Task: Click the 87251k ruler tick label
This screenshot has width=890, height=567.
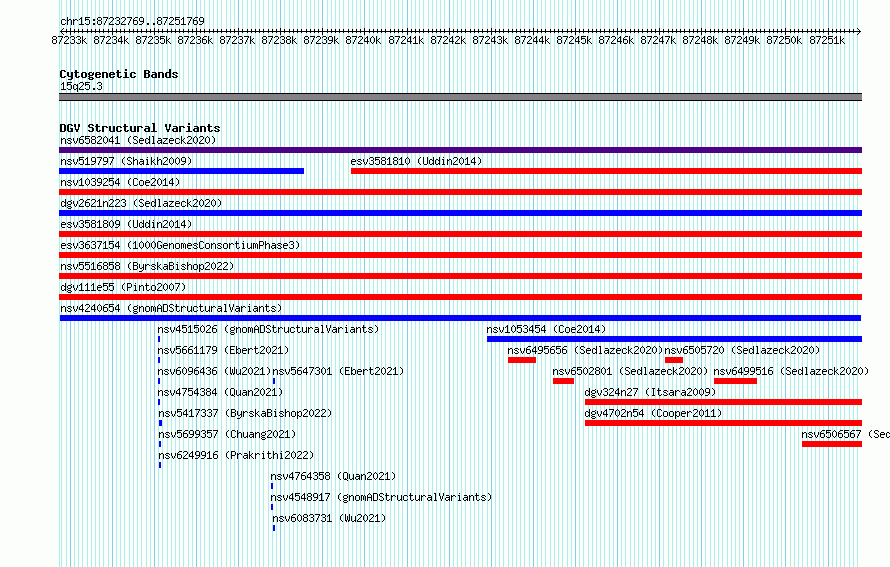Action: [826, 40]
